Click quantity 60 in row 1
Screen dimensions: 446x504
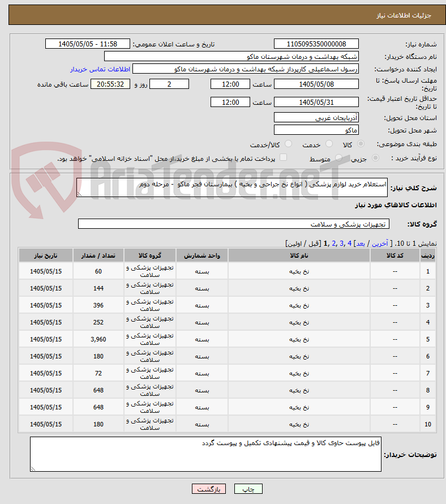coord(98,271)
